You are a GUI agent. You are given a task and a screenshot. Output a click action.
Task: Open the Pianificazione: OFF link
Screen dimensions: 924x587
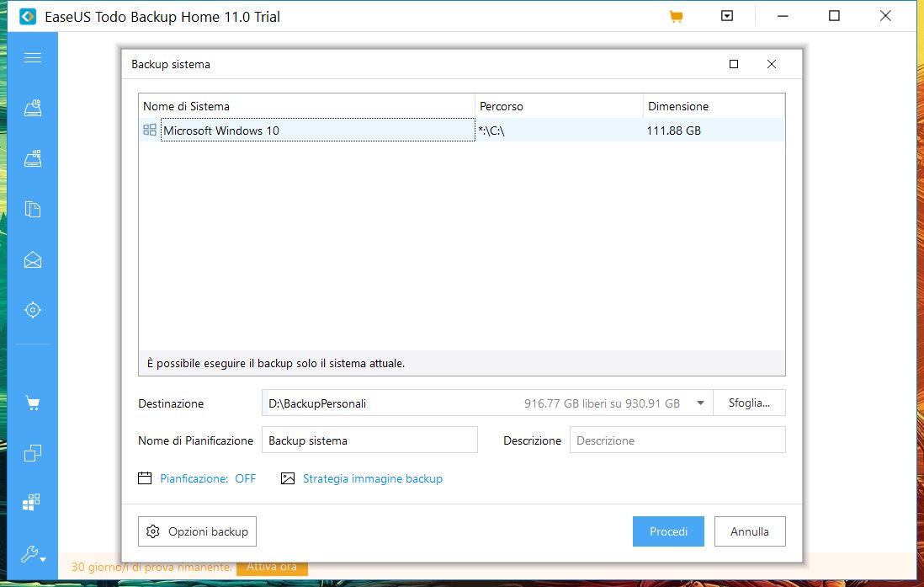tap(208, 478)
